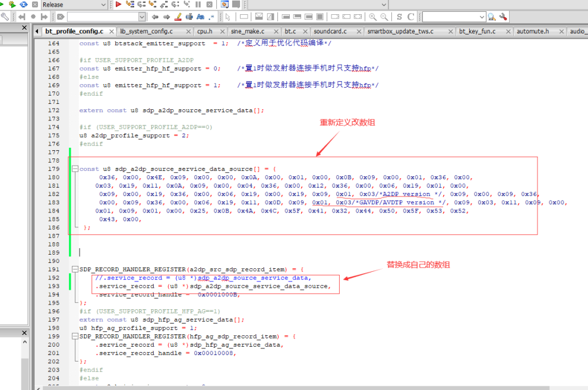Close the lib_system_config.c tab

(188, 31)
